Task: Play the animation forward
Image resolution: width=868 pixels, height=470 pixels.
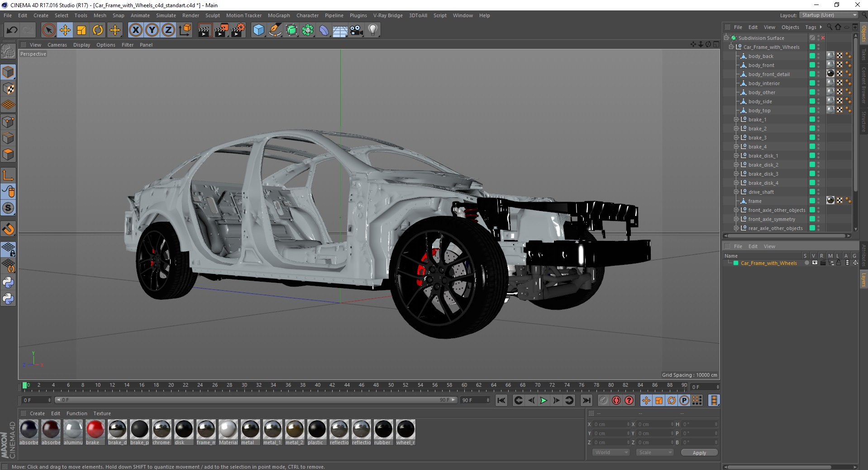Action: 544,400
